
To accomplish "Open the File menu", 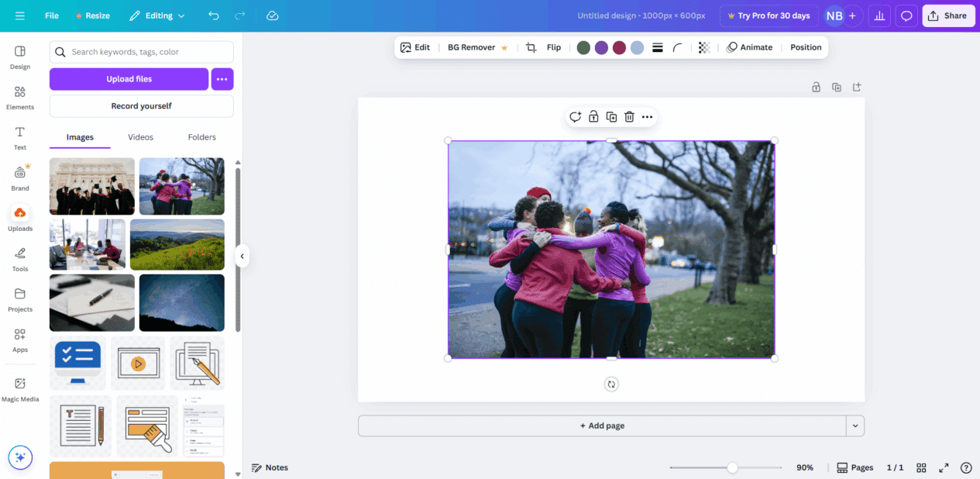I will [x=51, y=16].
